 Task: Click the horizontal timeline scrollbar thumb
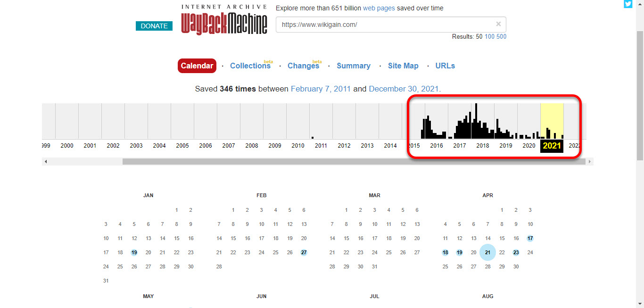click(x=354, y=162)
